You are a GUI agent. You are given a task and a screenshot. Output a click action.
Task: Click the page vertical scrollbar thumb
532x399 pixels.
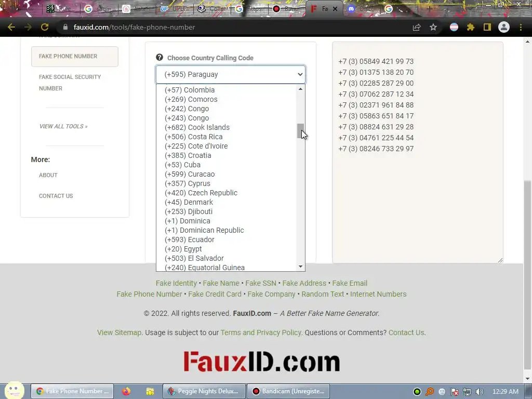click(x=527, y=275)
